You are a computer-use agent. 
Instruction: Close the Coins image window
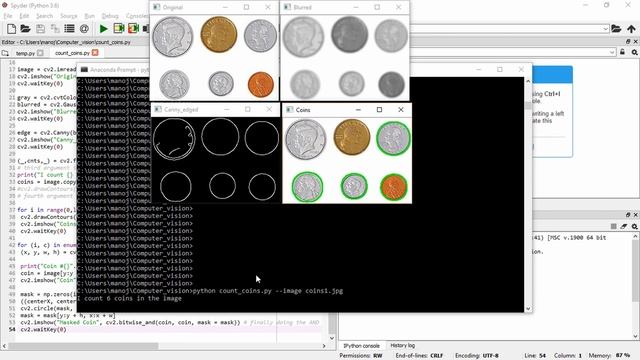[x=401, y=110]
